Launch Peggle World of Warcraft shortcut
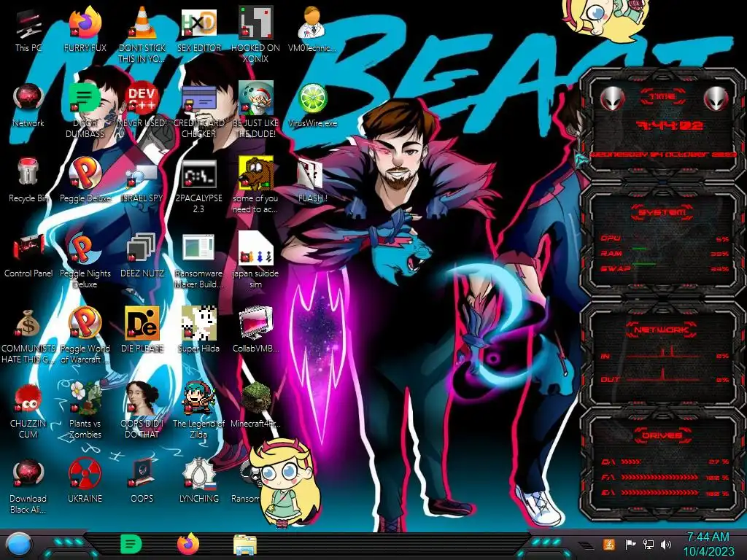This screenshot has height=560, width=747. tap(85, 335)
